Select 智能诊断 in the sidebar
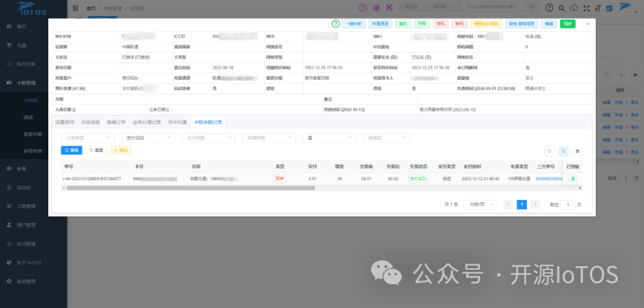 [33, 134]
